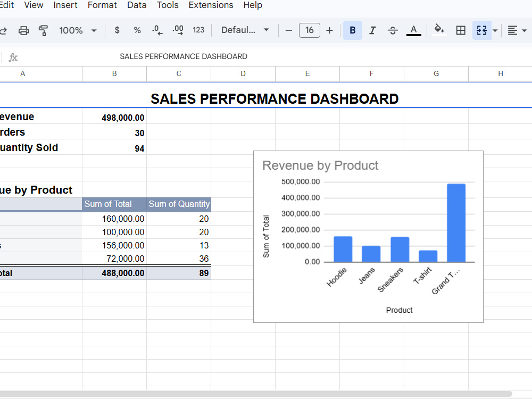This screenshot has height=399, width=532.
Task: Click the Hoodie bar in chart
Action: [343, 249]
